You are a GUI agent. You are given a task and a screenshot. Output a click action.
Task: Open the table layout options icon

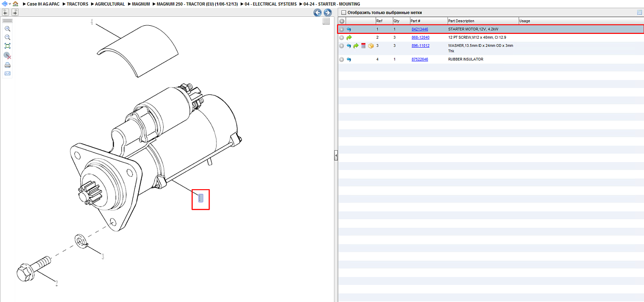tap(640, 12)
